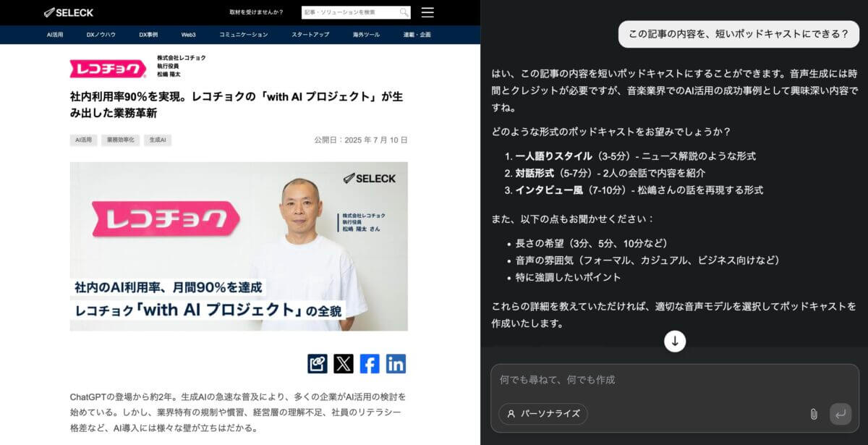The height and width of the screenshot is (445, 868).
Task: Click the chat message input box
Action: click(674, 380)
